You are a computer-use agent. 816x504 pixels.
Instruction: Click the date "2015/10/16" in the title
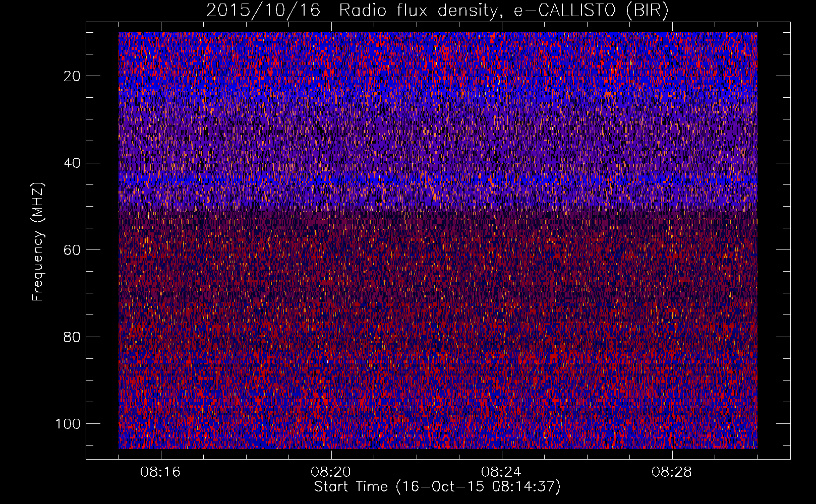[x=263, y=11]
